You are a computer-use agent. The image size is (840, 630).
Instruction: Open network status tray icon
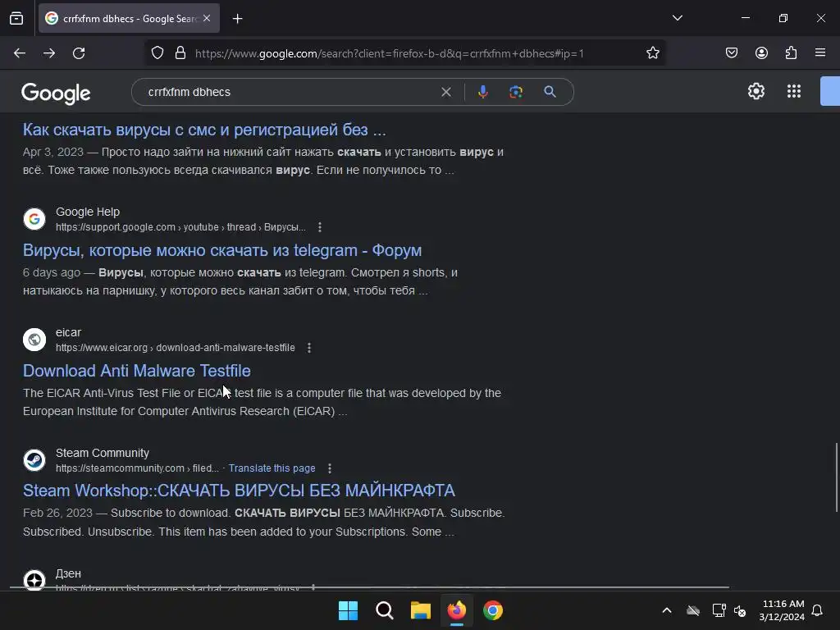(x=719, y=610)
